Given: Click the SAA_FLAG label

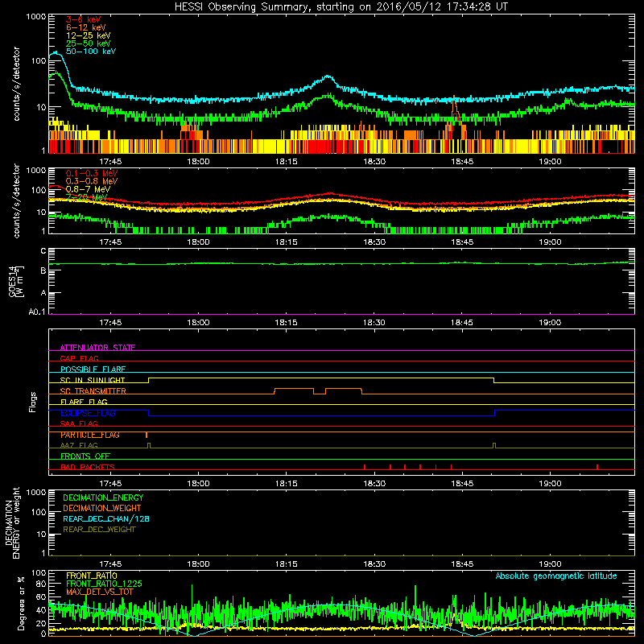Looking at the screenshot, I should click(x=79, y=423).
